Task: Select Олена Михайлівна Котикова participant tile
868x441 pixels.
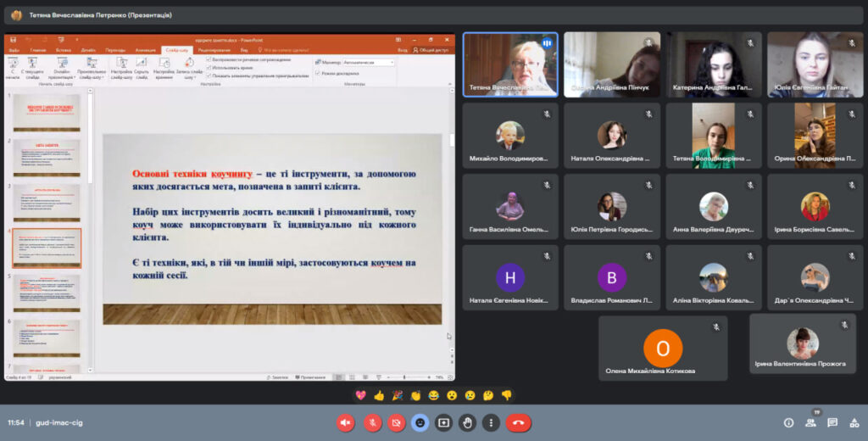Action: coord(663,349)
